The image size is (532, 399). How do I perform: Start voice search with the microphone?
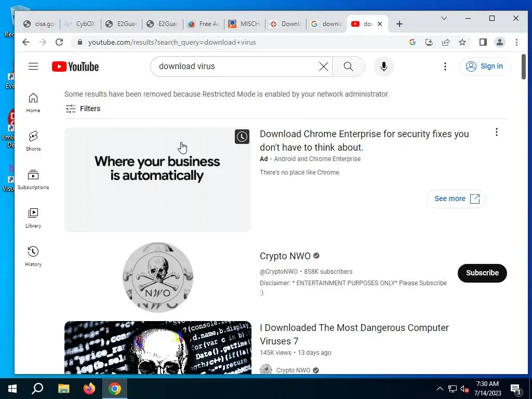click(x=384, y=66)
